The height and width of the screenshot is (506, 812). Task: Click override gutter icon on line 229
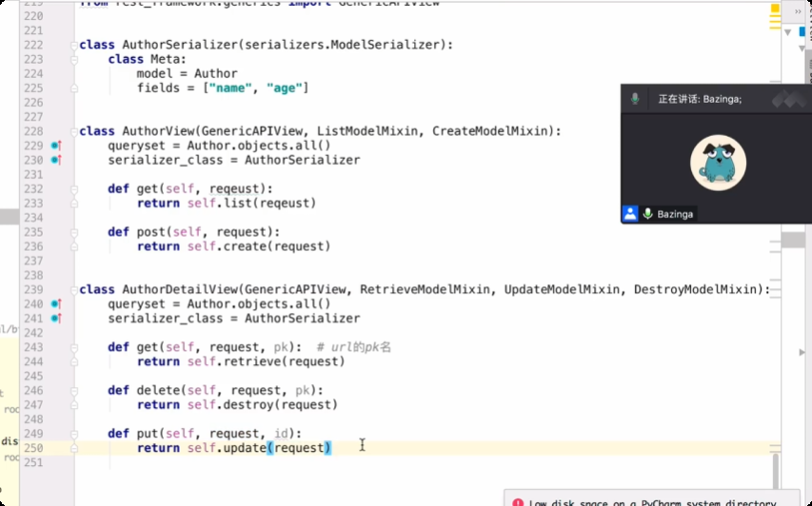56,146
